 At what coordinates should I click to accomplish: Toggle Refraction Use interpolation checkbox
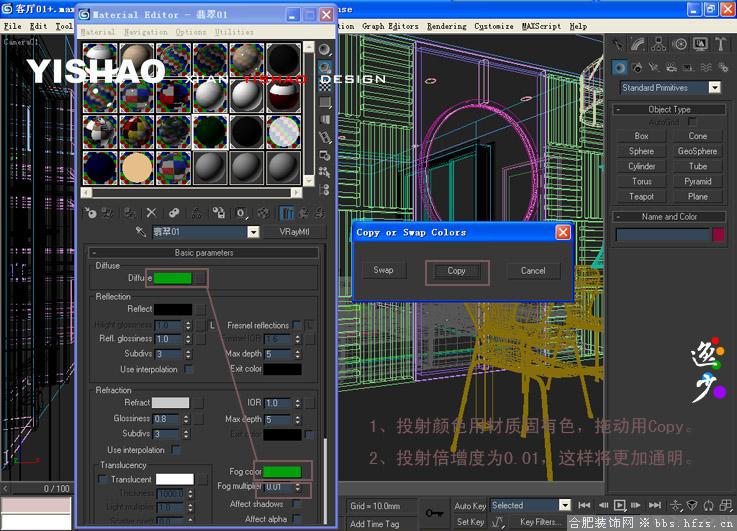click(176, 450)
